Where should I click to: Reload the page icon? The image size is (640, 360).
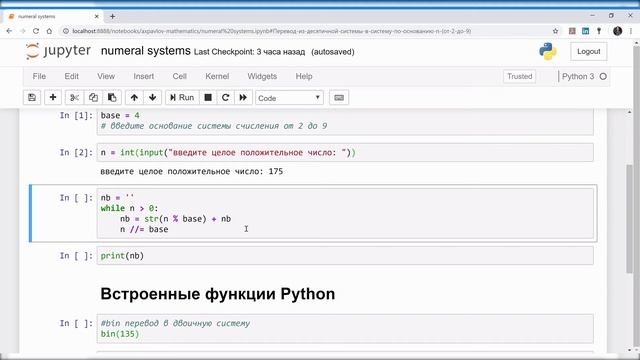36,31
